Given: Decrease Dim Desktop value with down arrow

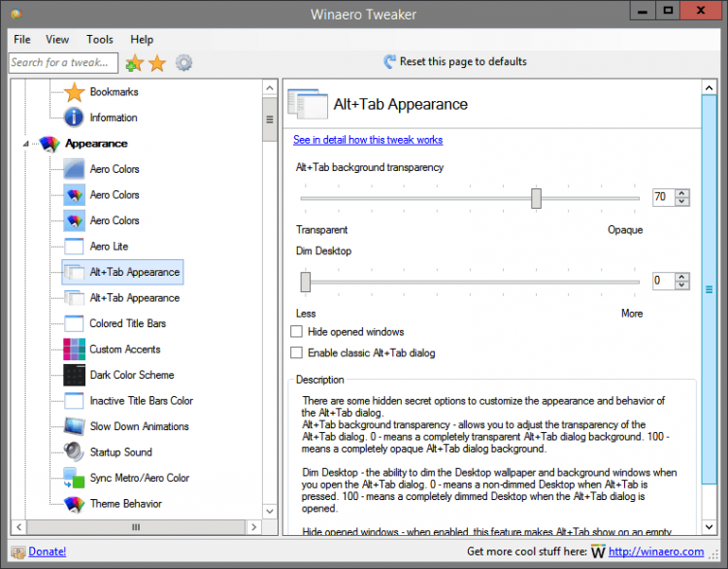Looking at the screenshot, I should pyautogui.click(x=681, y=284).
